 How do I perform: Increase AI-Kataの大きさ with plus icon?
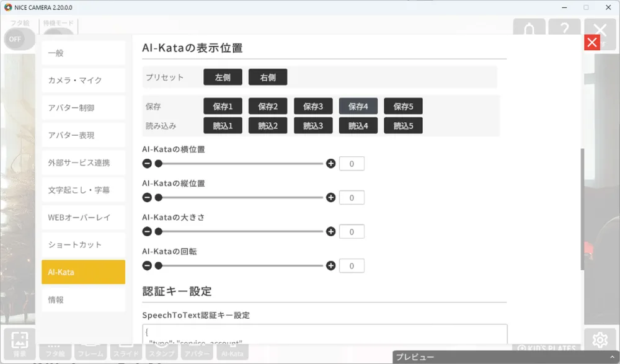coord(331,231)
